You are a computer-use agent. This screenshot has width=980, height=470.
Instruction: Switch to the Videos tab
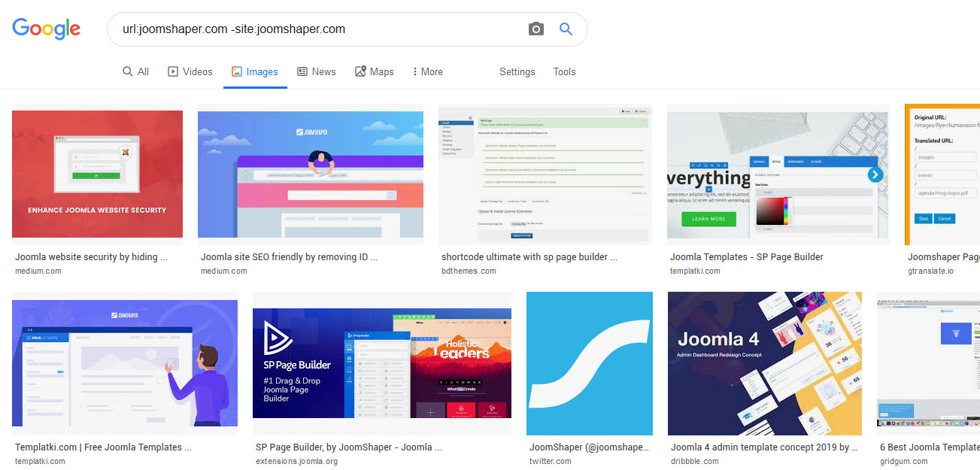click(190, 71)
